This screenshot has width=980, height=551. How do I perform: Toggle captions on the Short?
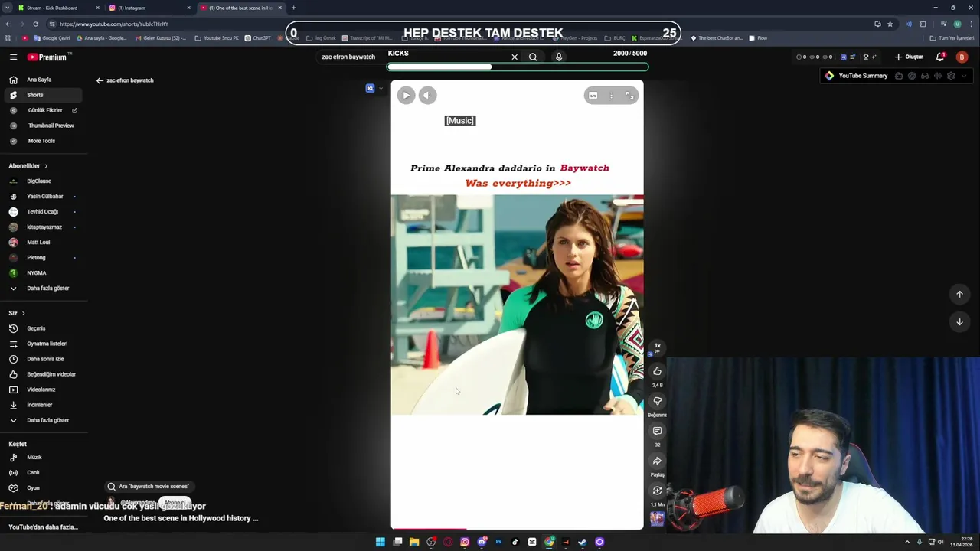(593, 96)
